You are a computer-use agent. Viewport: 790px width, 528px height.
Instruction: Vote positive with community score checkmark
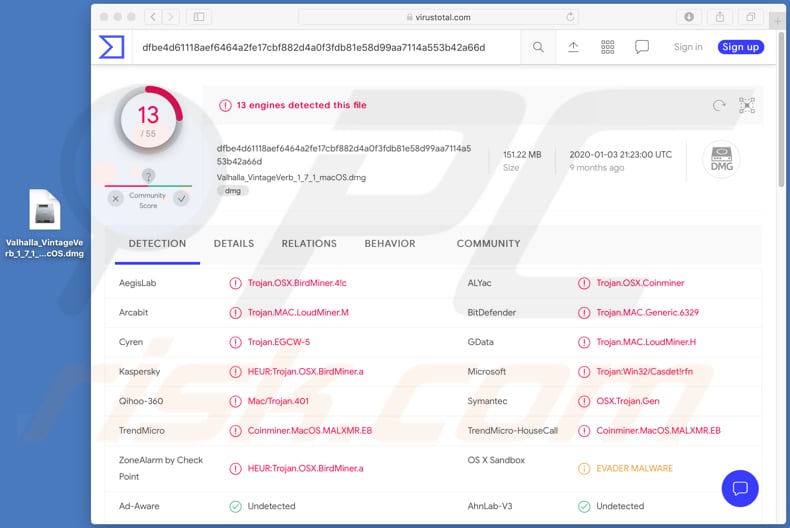tap(181, 199)
